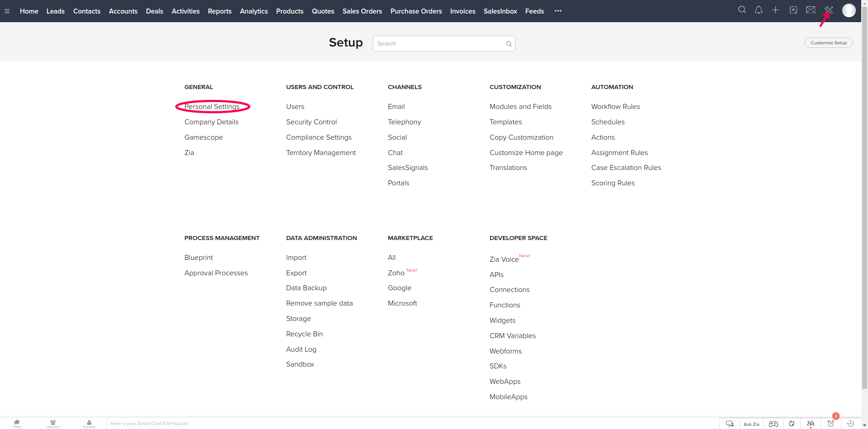Image resolution: width=868 pixels, height=429 pixels.
Task: Select the Deals tab
Action: coord(155,11)
